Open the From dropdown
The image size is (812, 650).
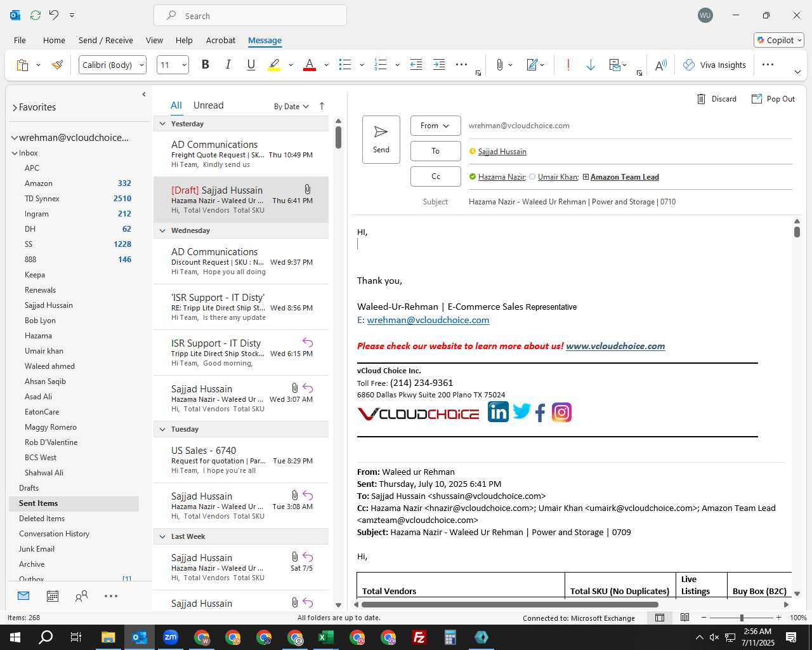pos(435,126)
